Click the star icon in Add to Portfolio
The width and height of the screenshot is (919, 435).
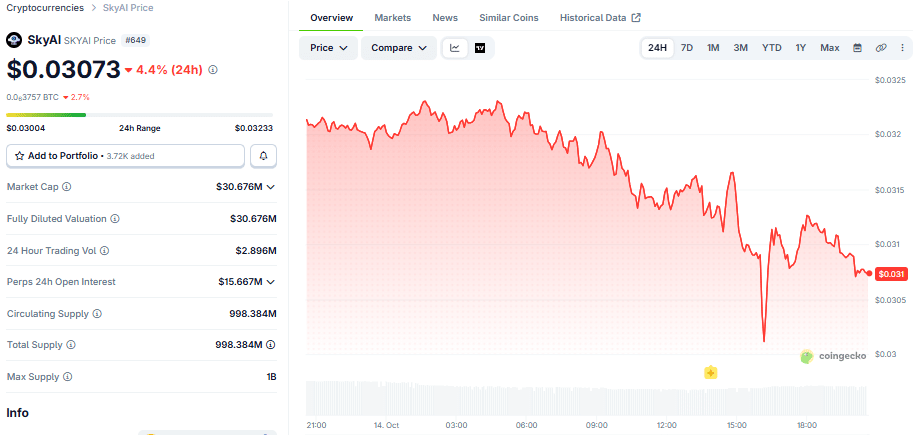(x=19, y=156)
